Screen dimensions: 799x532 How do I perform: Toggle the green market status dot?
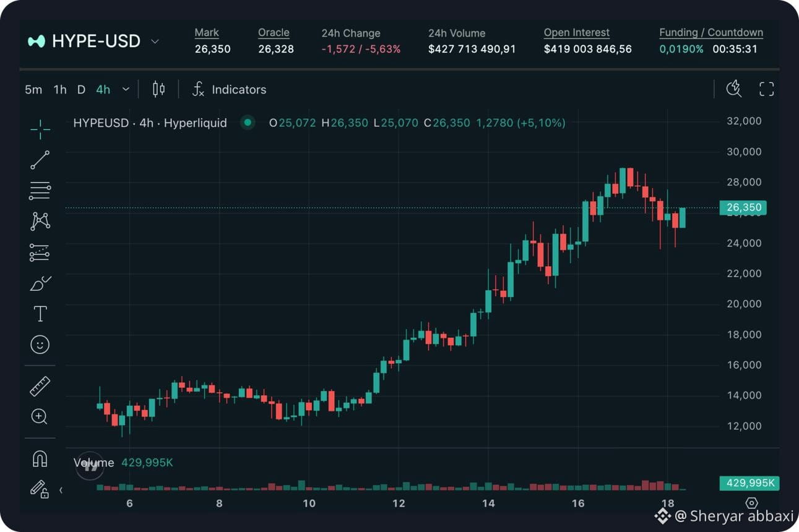click(248, 122)
